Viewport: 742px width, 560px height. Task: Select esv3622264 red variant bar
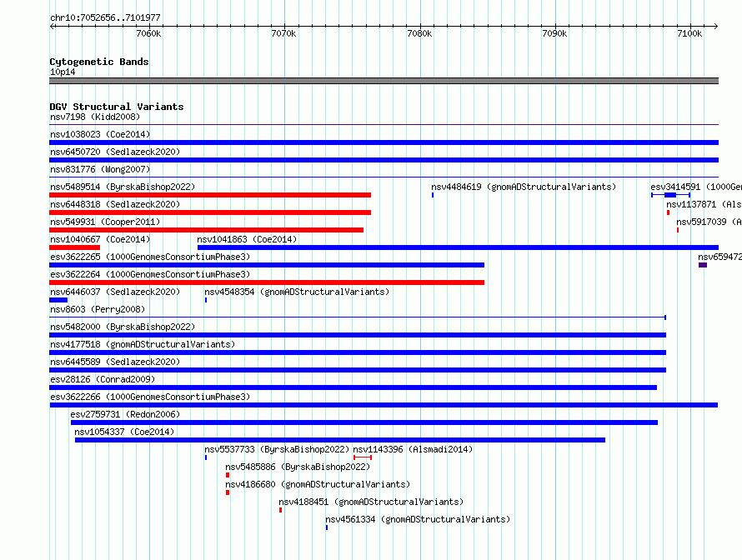(x=267, y=282)
